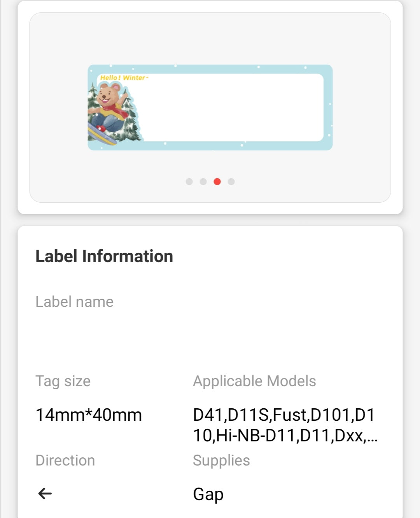Click the Supplies caption

(x=221, y=461)
